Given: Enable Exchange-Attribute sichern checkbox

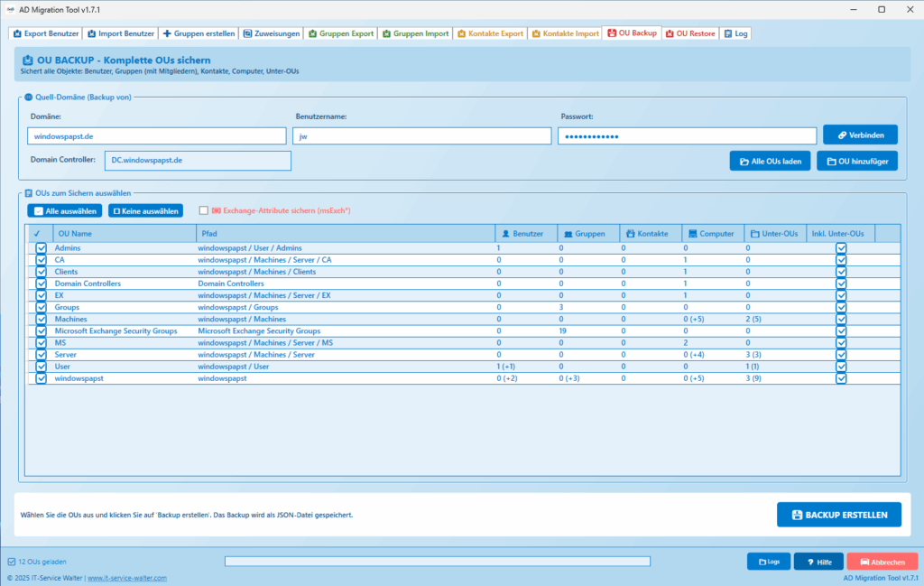Looking at the screenshot, I should (203, 210).
